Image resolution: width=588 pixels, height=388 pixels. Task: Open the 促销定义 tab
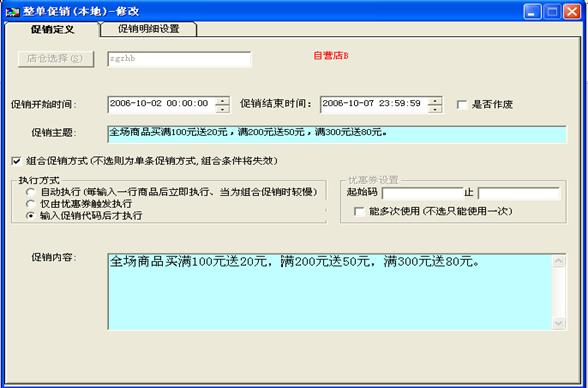[52, 29]
